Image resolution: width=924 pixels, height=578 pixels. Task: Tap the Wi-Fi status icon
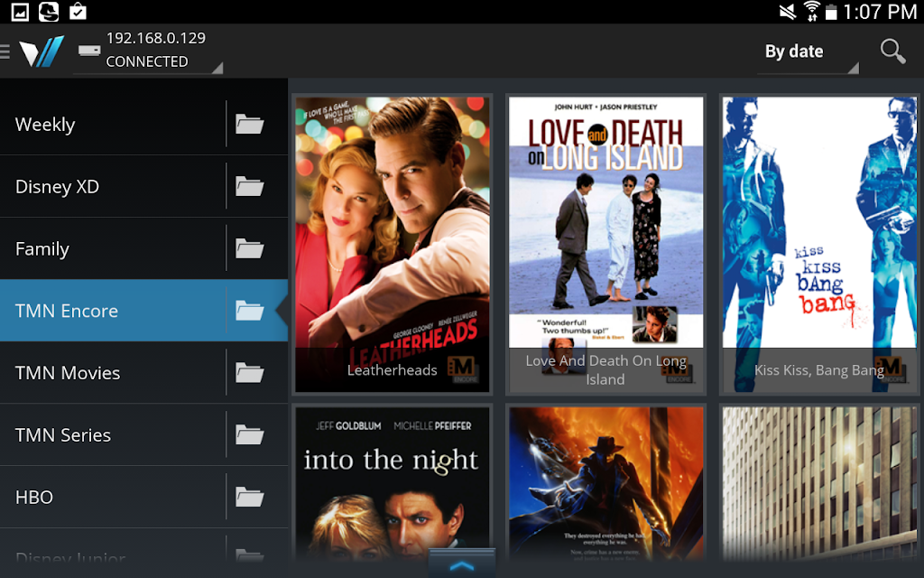[811, 12]
